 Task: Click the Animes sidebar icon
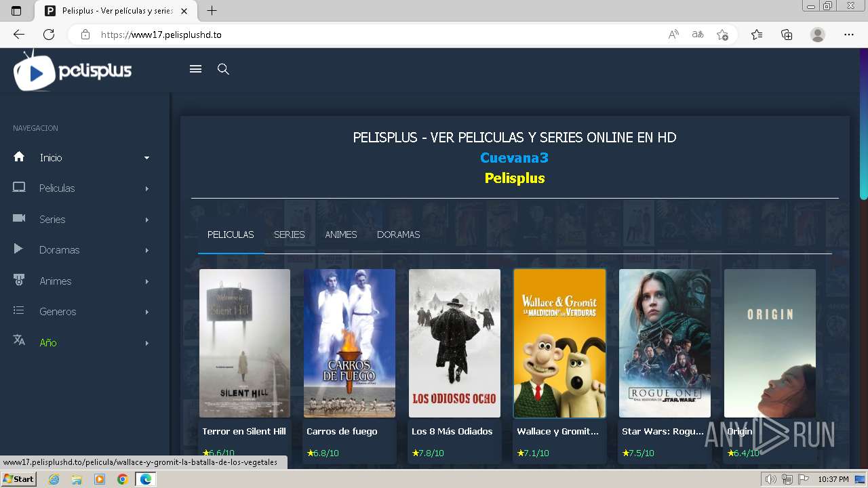click(19, 280)
